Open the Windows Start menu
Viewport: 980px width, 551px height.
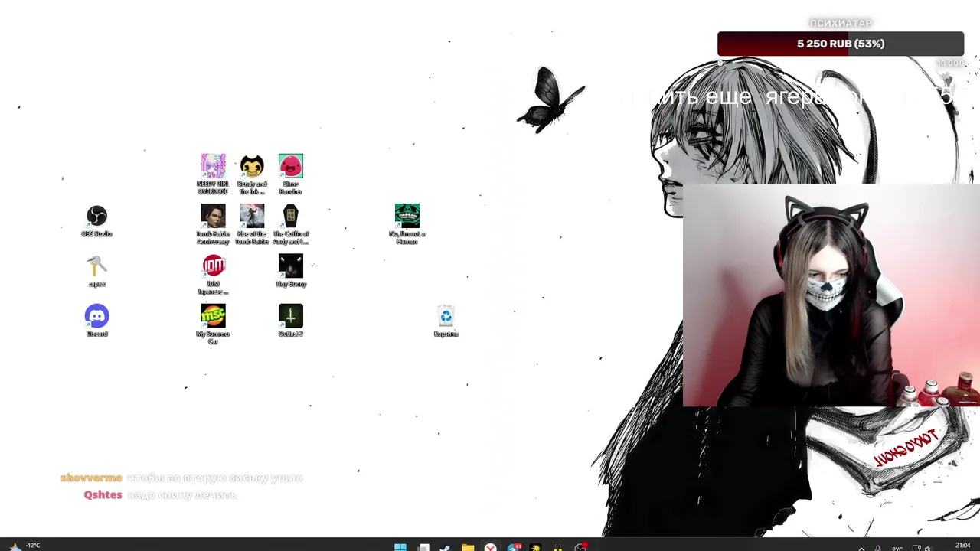[400, 546]
